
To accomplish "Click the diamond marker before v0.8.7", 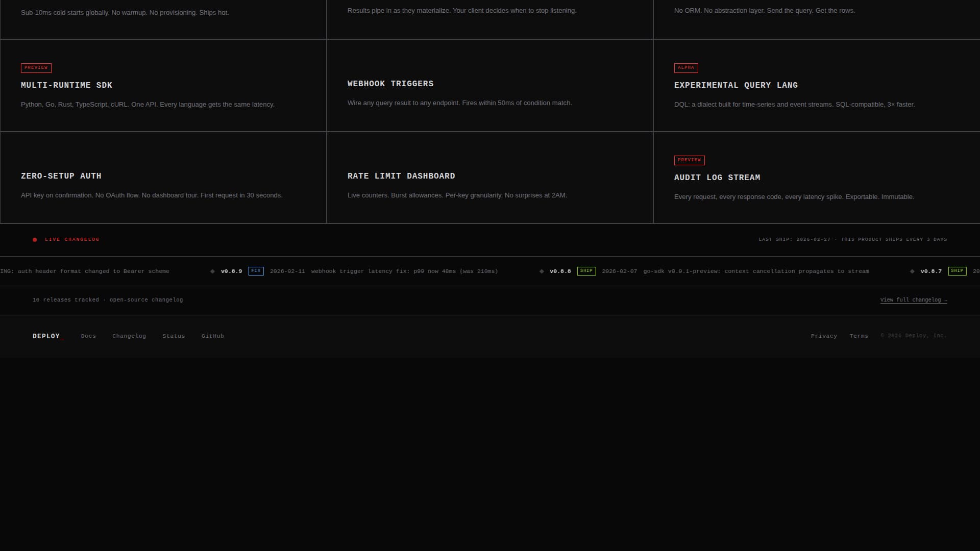I will (912, 271).
